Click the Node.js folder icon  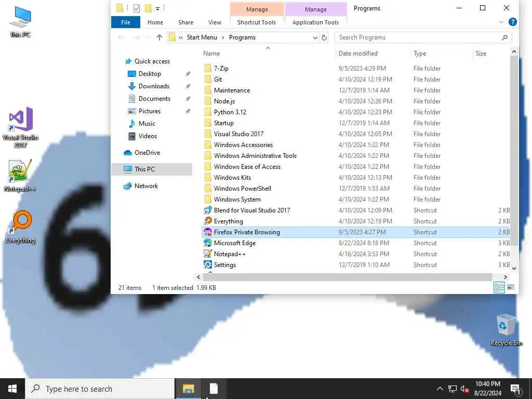pos(208,101)
